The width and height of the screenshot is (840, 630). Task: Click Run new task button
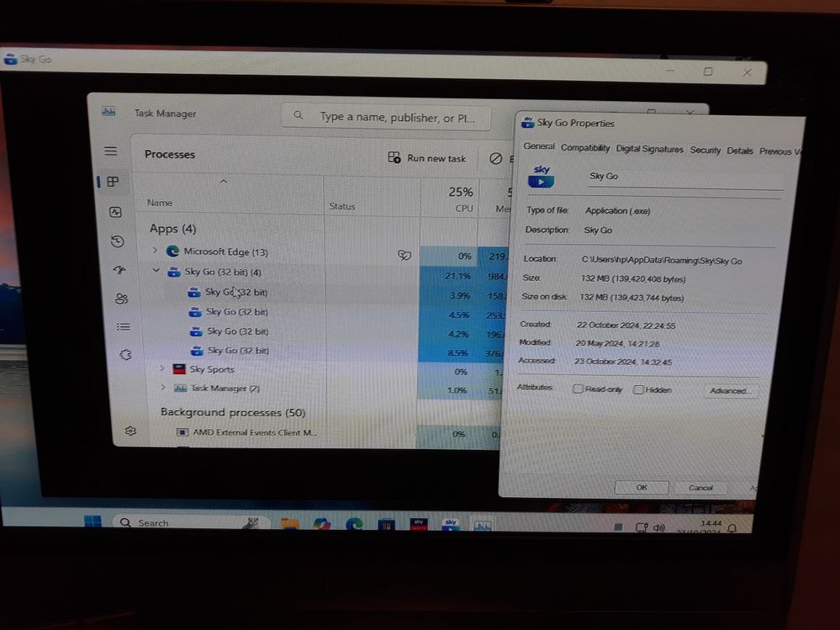point(427,158)
